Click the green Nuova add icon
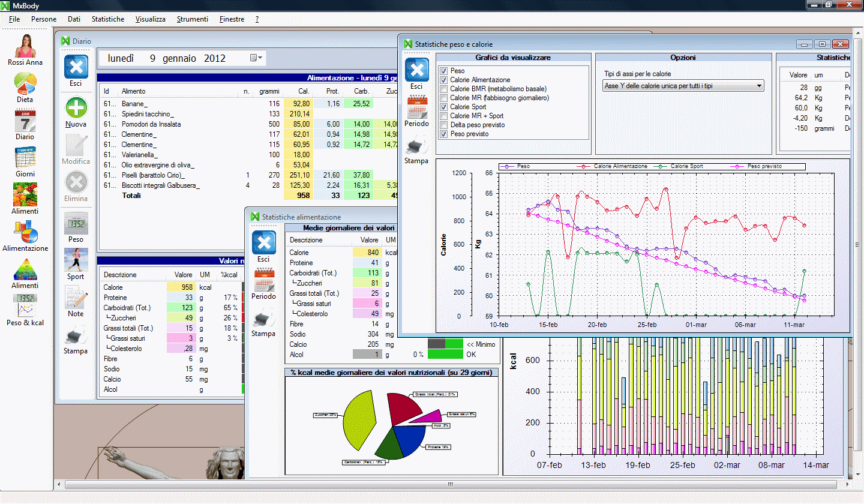Screen dimensions: 864x504 tap(76, 109)
